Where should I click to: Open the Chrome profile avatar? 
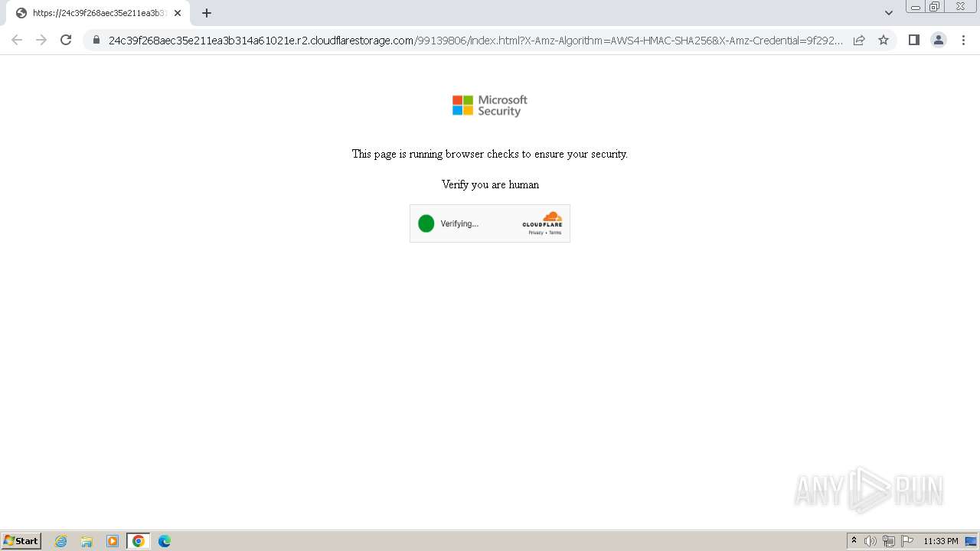tap(938, 40)
